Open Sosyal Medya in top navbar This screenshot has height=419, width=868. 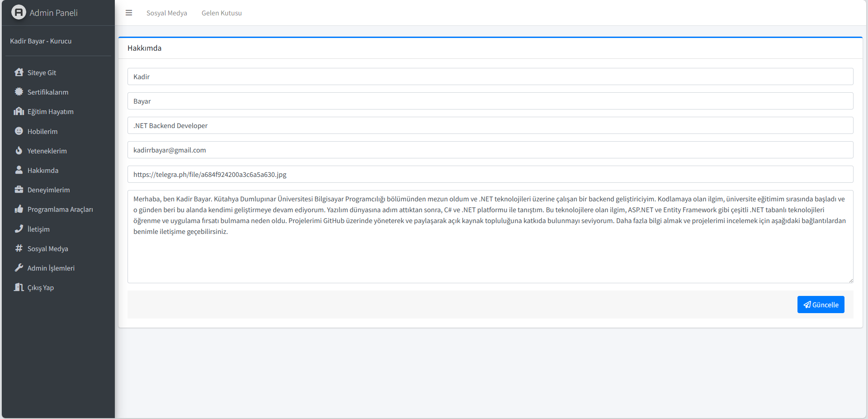[167, 13]
